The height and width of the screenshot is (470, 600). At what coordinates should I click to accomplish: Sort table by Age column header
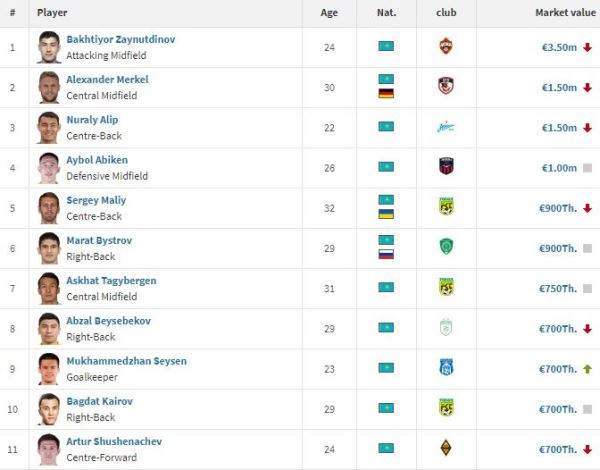(x=329, y=13)
